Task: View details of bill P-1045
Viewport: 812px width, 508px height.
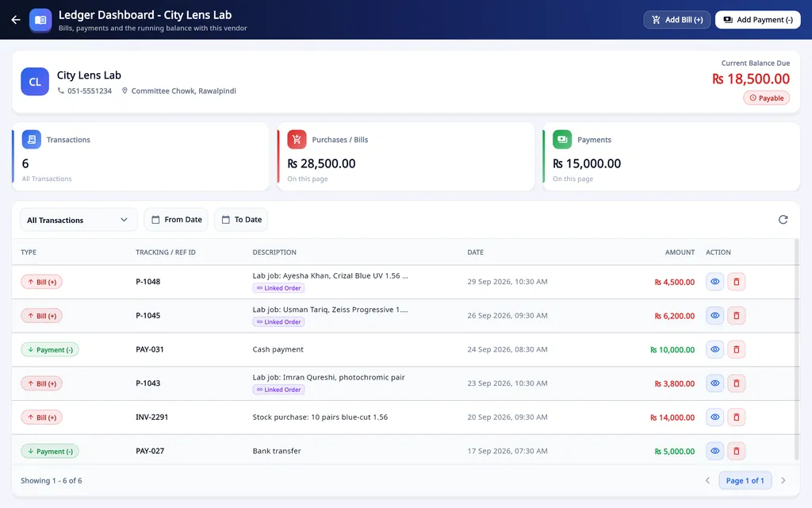Action: click(x=714, y=316)
